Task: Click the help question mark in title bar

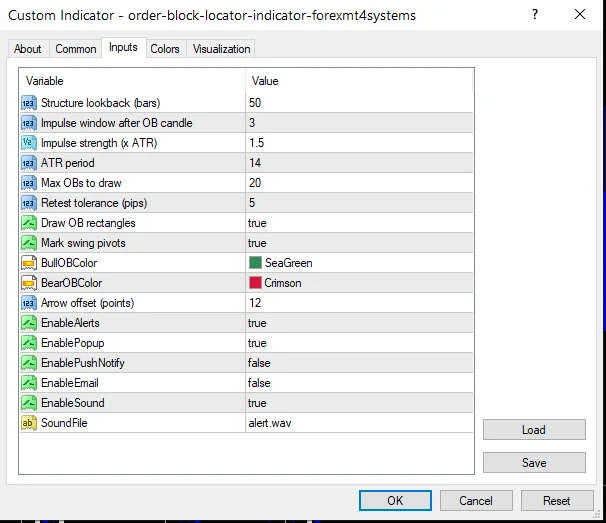Action: pos(535,15)
